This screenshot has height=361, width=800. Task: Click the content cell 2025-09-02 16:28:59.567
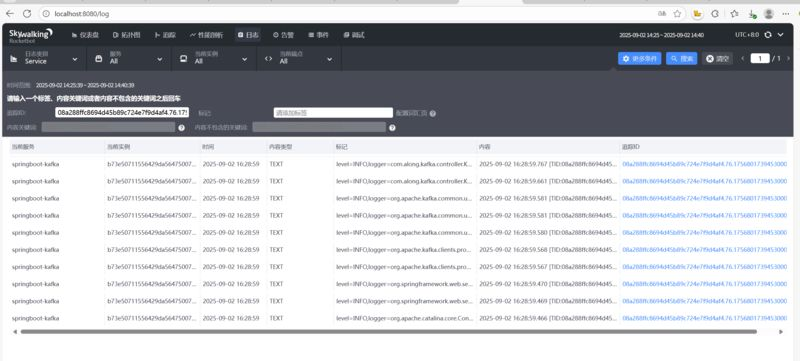point(548,267)
